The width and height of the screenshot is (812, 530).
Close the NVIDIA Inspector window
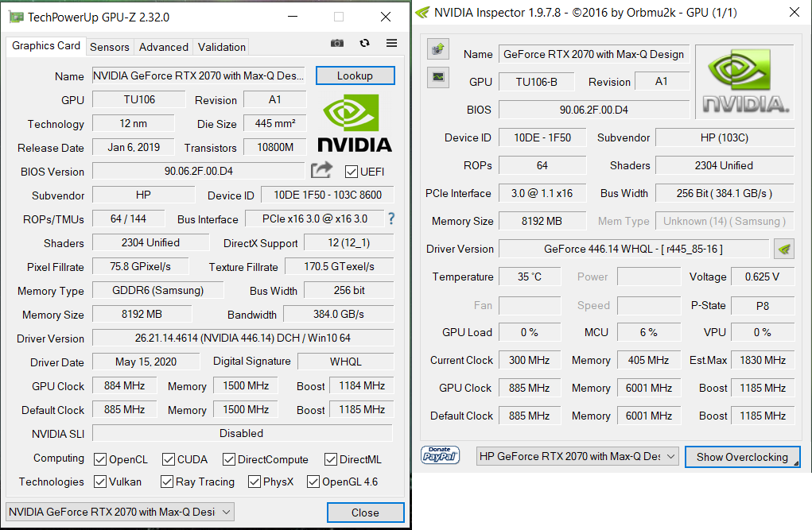coord(795,13)
